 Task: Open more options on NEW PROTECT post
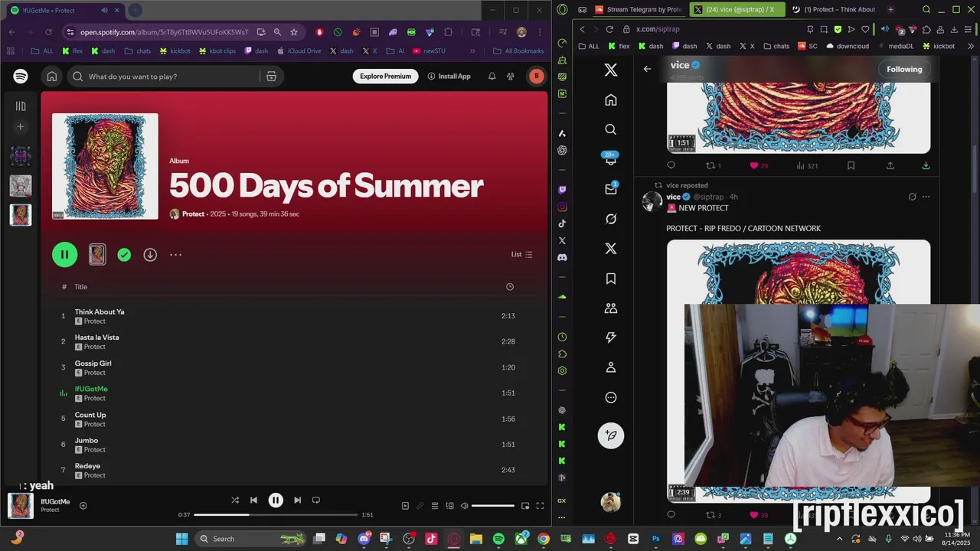point(926,197)
